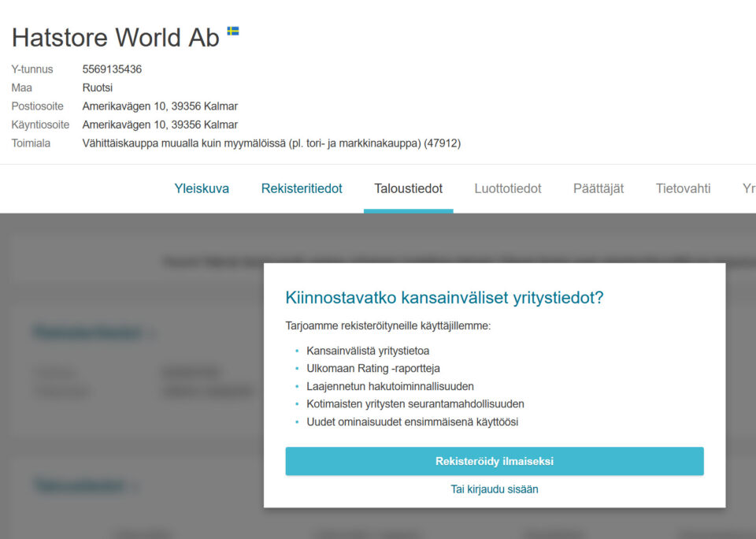
Task: Click the Toimiala value Vähittäiskauppa muualla kuin myymälöissä
Action: tap(272, 143)
